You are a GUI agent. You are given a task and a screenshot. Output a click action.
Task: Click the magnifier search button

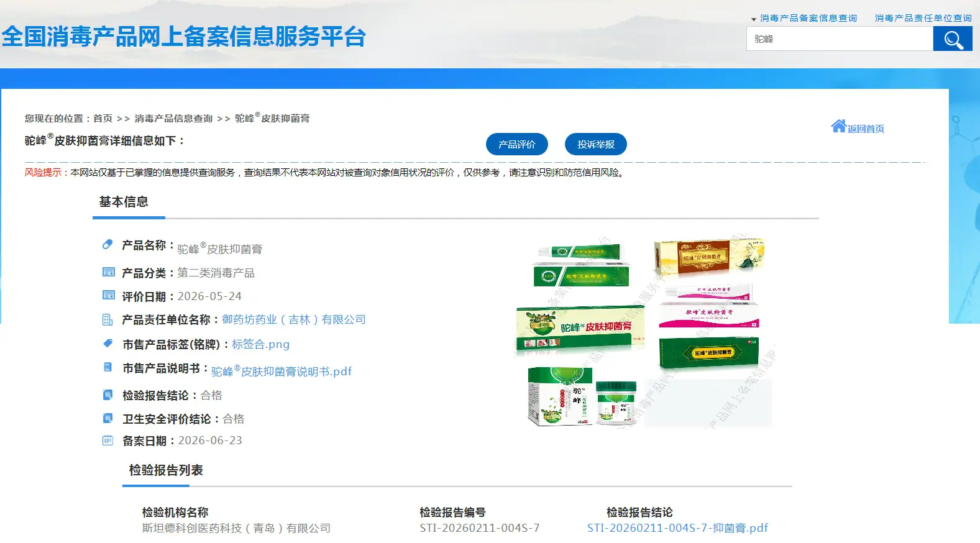(953, 39)
